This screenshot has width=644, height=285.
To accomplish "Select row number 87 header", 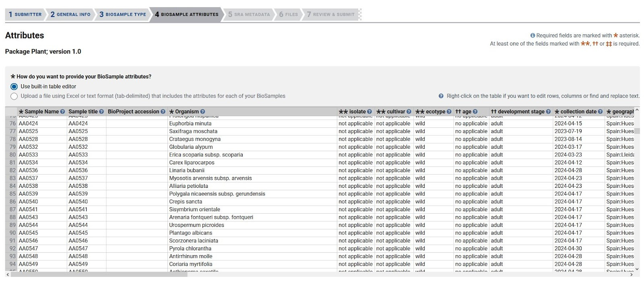I will point(12,210).
